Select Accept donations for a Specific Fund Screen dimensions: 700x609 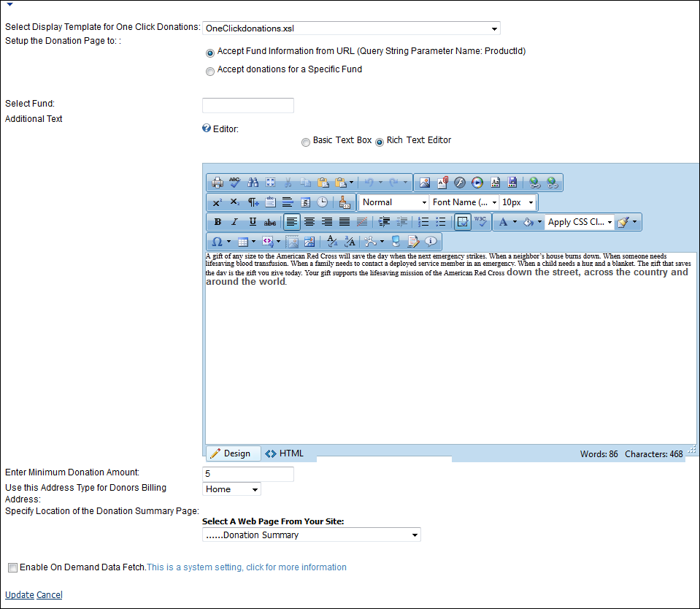click(210, 71)
